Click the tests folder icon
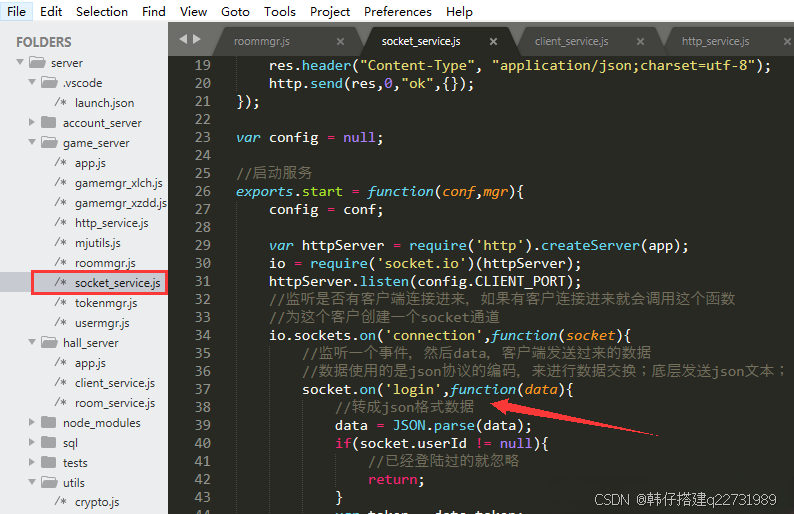The width and height of the screenshot is (794, 514). click(49, 462)
